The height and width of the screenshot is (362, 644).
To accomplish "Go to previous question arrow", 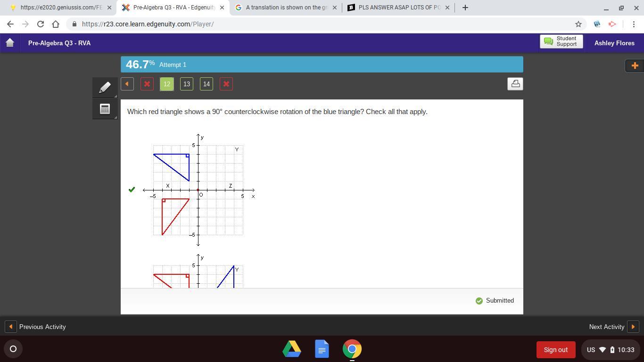I will point(127,84).
